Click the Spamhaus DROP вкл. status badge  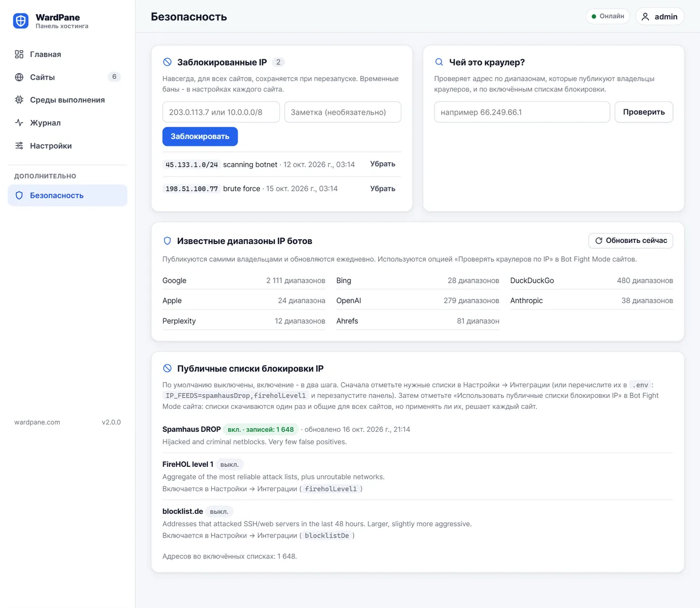261,429
